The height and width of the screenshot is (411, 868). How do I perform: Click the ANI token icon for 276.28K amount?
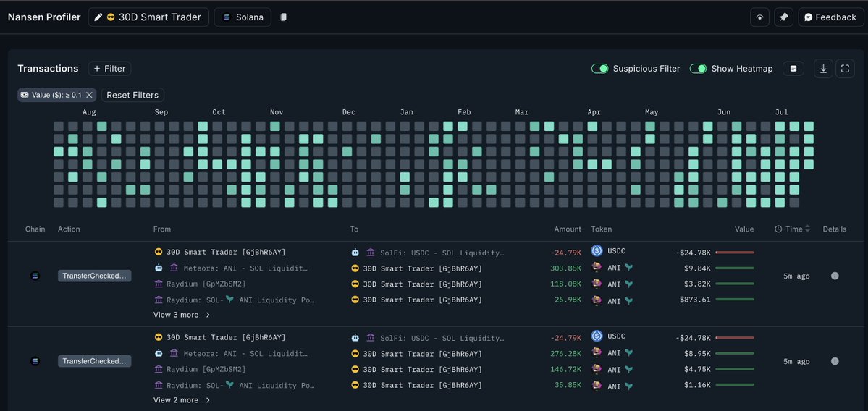coord(597,353)
